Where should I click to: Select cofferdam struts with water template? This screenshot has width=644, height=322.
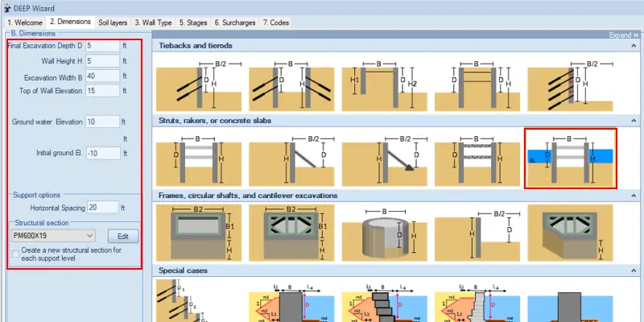pyautogui.click(x=571, y=159)
